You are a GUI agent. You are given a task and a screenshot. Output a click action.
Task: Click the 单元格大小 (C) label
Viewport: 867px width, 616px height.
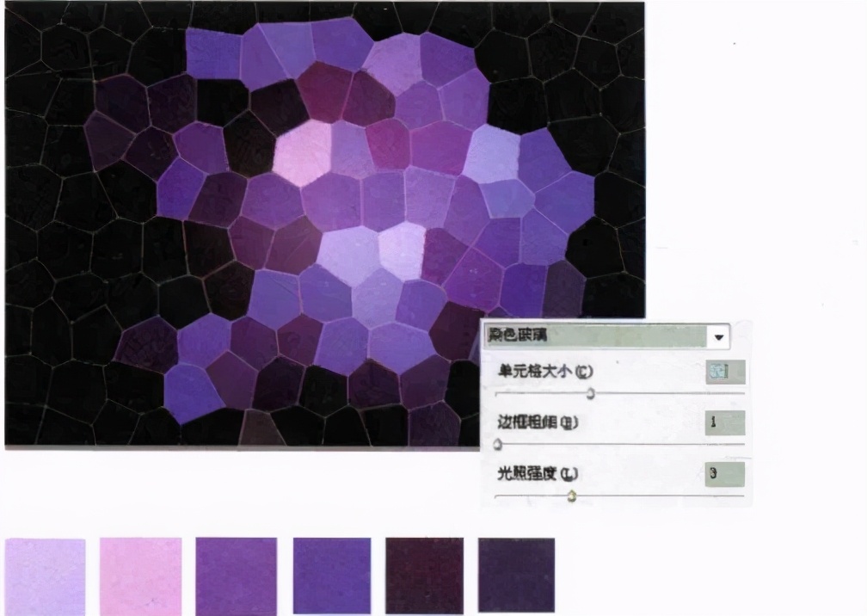coord(546,372)
